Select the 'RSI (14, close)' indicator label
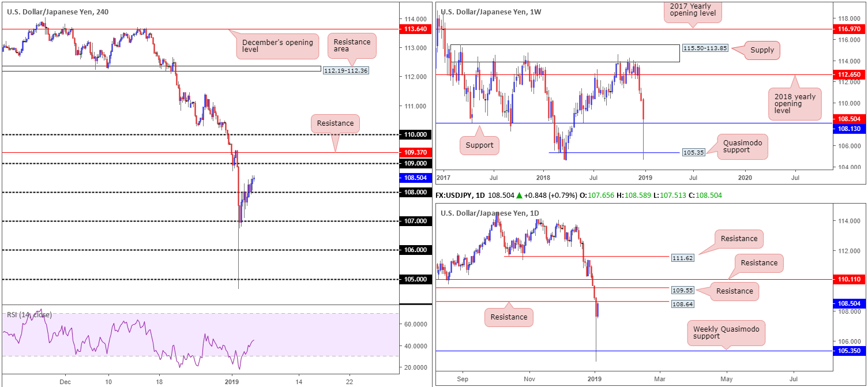868x387 pixels. pos(29,314)
